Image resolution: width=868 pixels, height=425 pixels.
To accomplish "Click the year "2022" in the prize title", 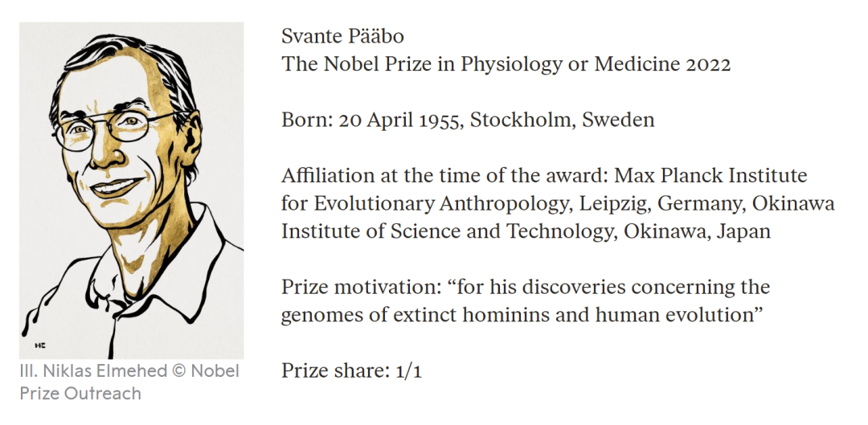I will 708,64.
